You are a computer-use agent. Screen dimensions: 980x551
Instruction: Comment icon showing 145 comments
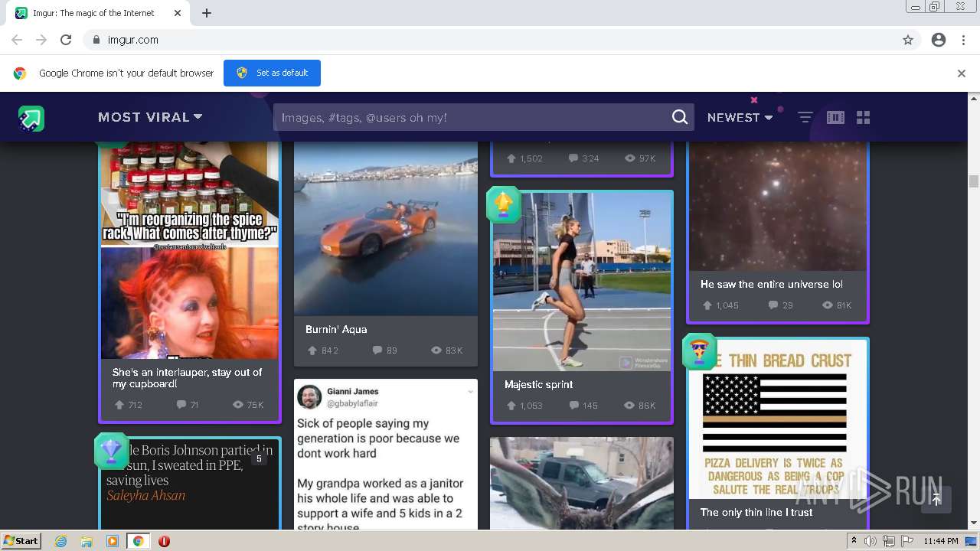pyautogui.click(x=573, y=406)
